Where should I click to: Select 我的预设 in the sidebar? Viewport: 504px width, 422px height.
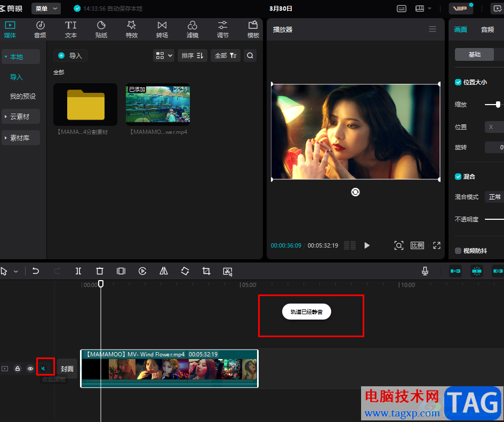coord(23,96)
